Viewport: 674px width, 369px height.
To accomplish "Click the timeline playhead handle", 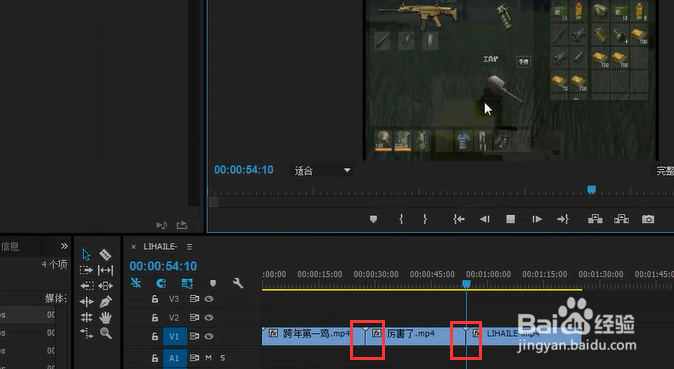I will coord(466,284).
